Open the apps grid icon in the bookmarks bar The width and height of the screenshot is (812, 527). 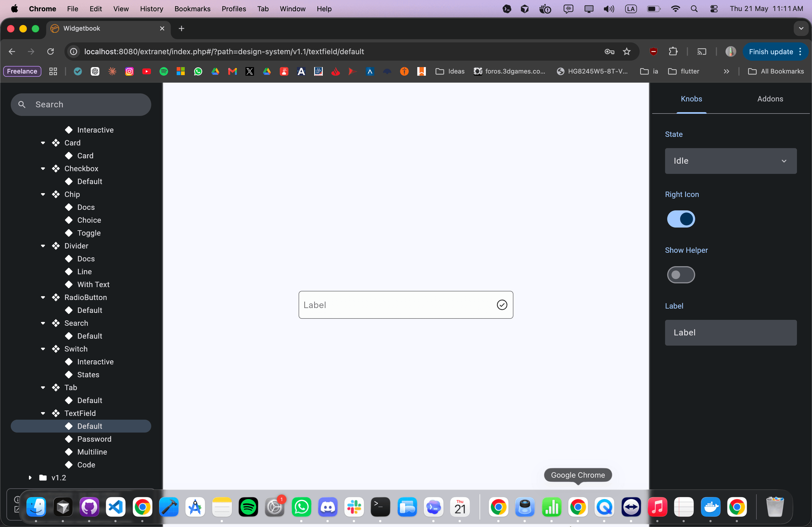pos(53,71)
